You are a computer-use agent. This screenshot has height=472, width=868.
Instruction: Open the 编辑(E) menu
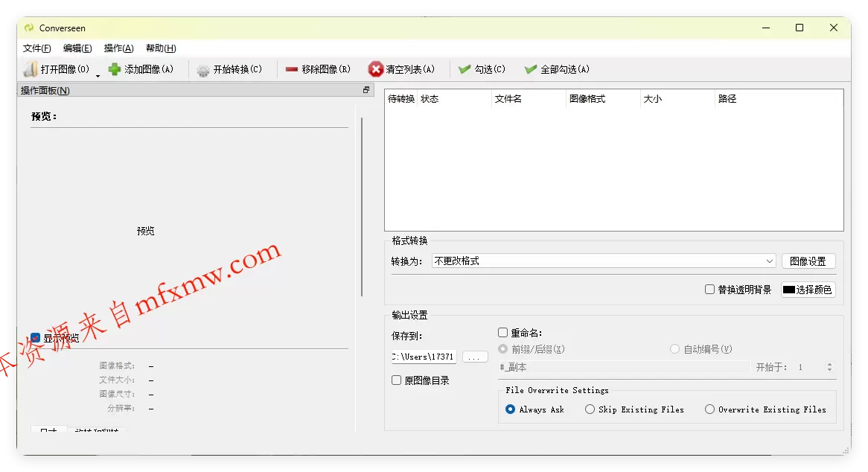pyautogui.click(x=77, y=48)
